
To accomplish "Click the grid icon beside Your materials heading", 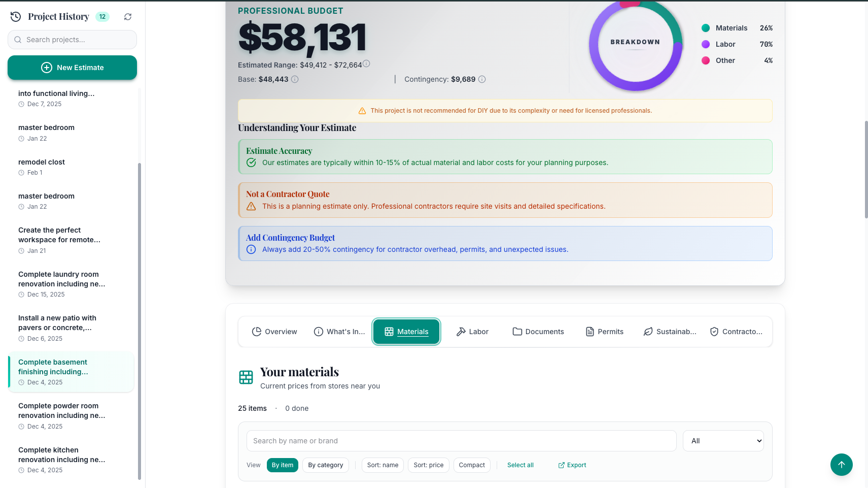I will [x=246, y=377].
